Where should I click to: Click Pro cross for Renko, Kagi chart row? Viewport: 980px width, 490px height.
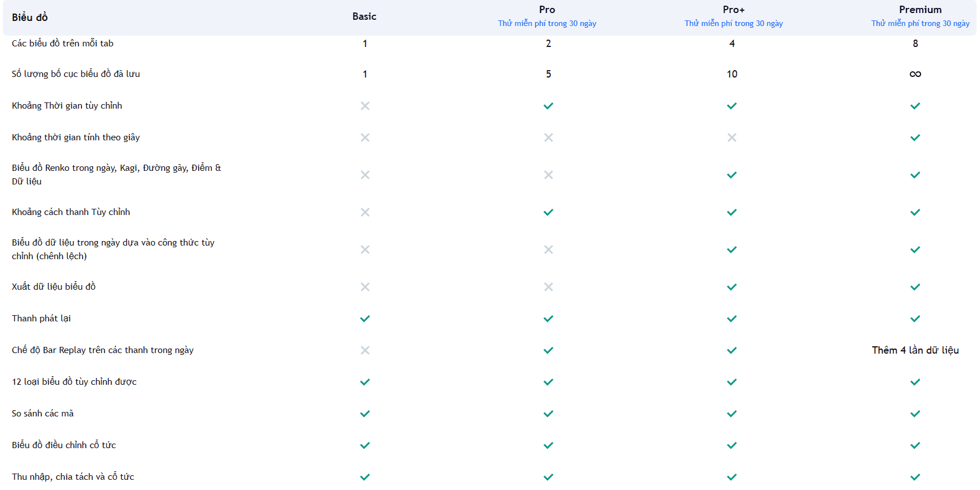click(x=549, y=175)
